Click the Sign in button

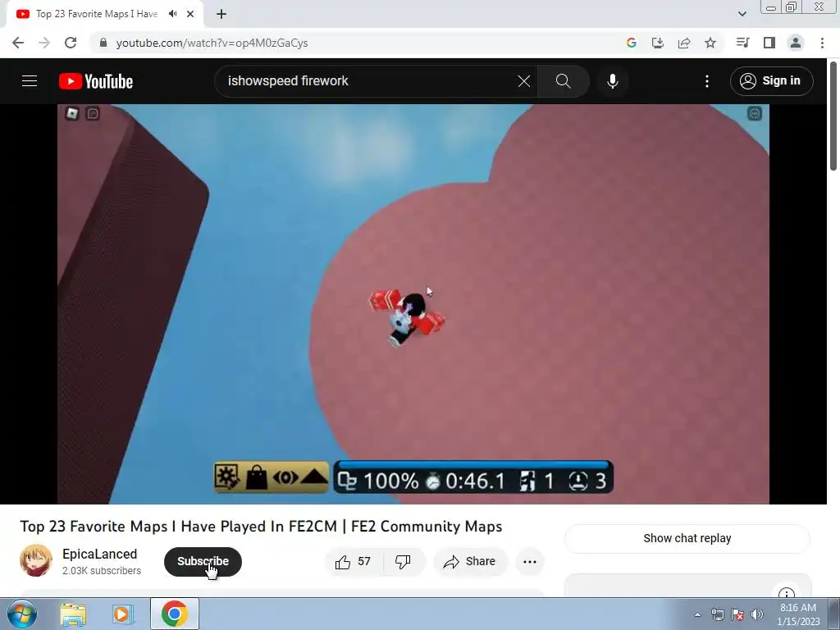(x=771, y=81)
